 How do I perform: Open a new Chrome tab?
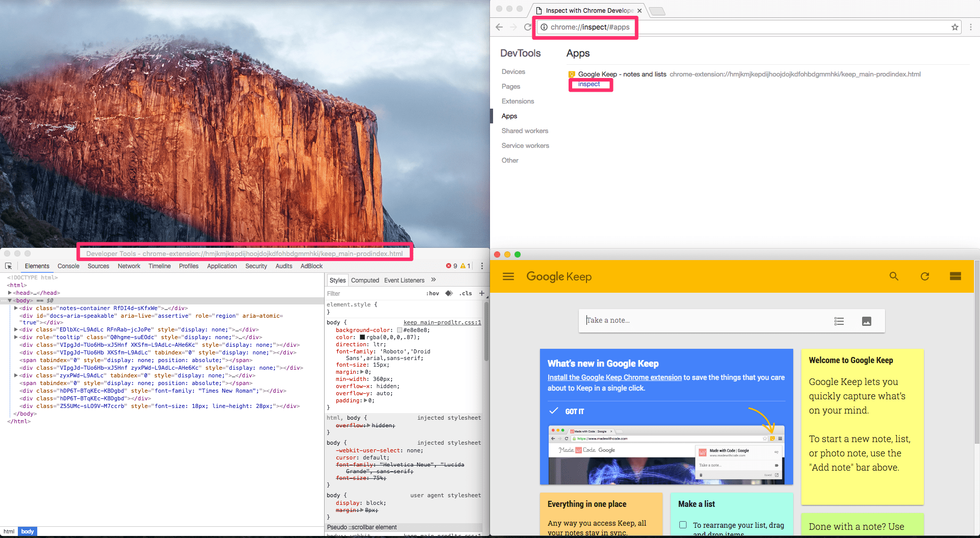(x=657, y=11)
